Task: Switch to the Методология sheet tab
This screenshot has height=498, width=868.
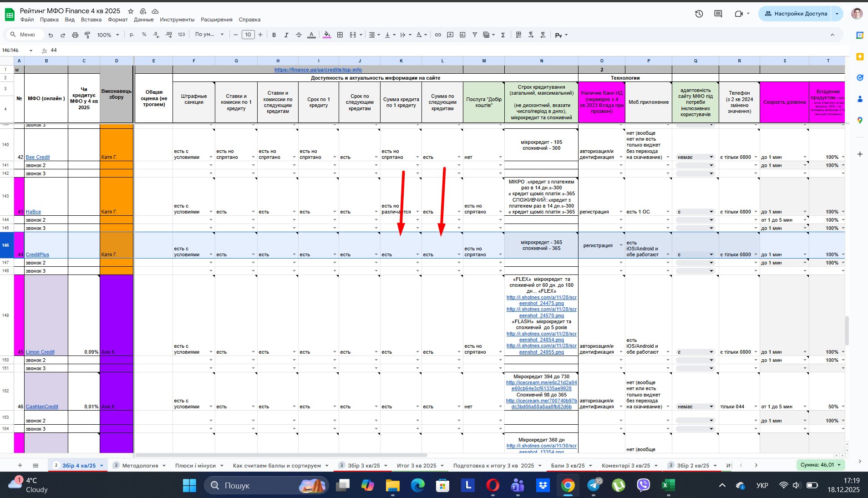Action: pos(140,466)
